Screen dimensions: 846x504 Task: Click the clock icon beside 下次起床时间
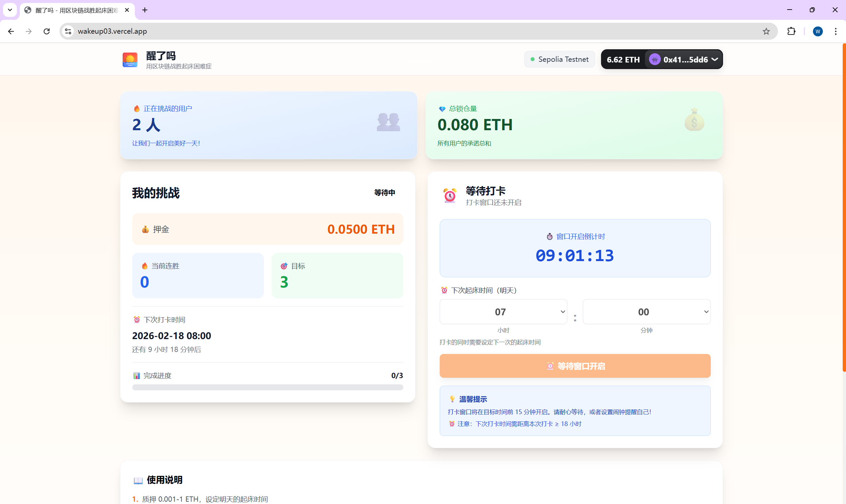(444, 291)
